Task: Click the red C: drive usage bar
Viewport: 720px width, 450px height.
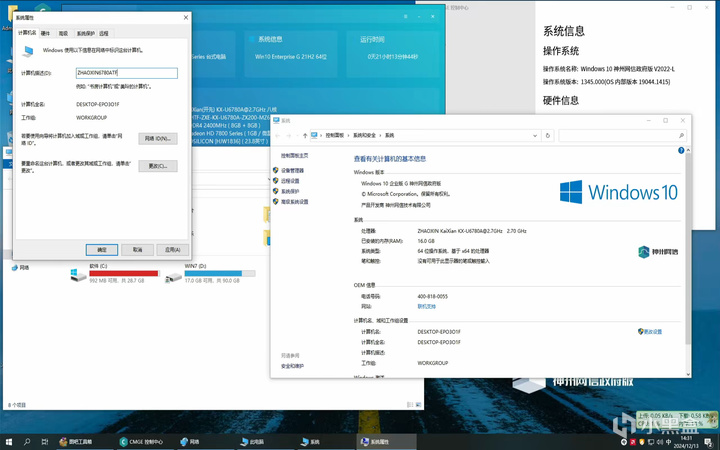Action: point(124,273)
